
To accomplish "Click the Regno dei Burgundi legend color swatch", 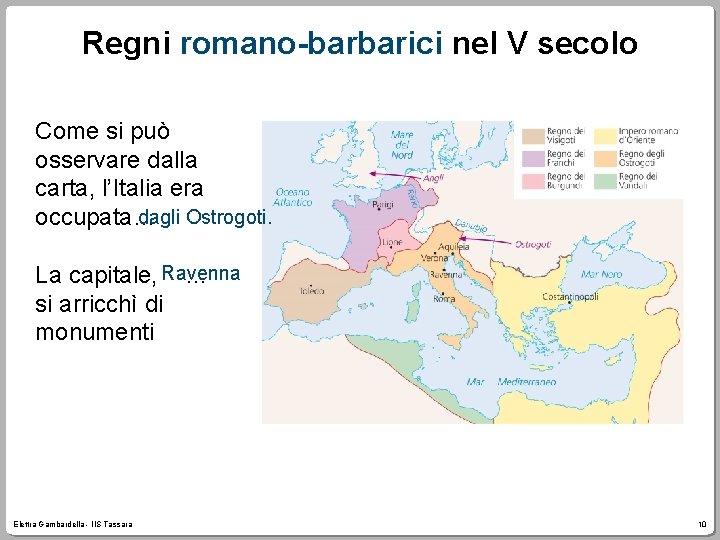I will (x=533, y=181).
